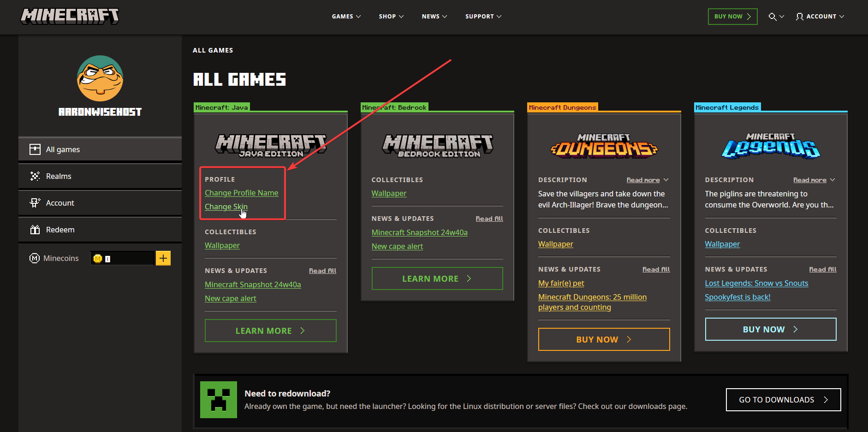Image resolution: width=868 pixels, height=432 pixels.
Task: Click Read All in Java news section
Action: (x=322, y=271)
